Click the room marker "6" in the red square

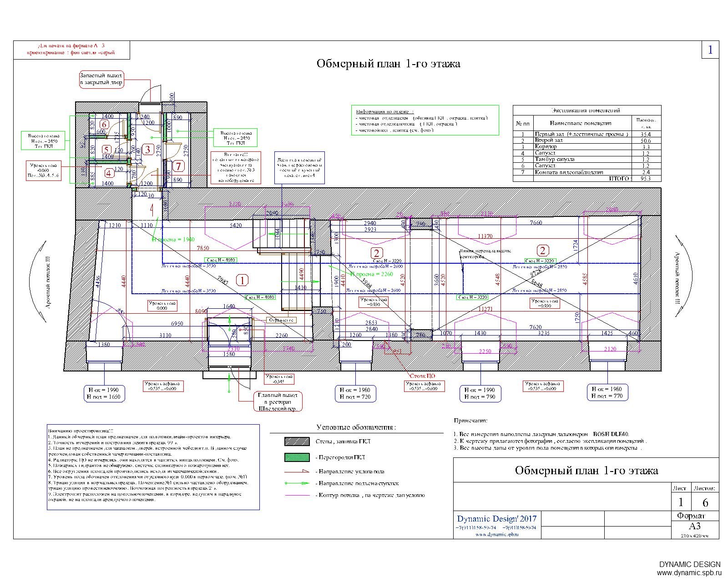coord(104,124)
